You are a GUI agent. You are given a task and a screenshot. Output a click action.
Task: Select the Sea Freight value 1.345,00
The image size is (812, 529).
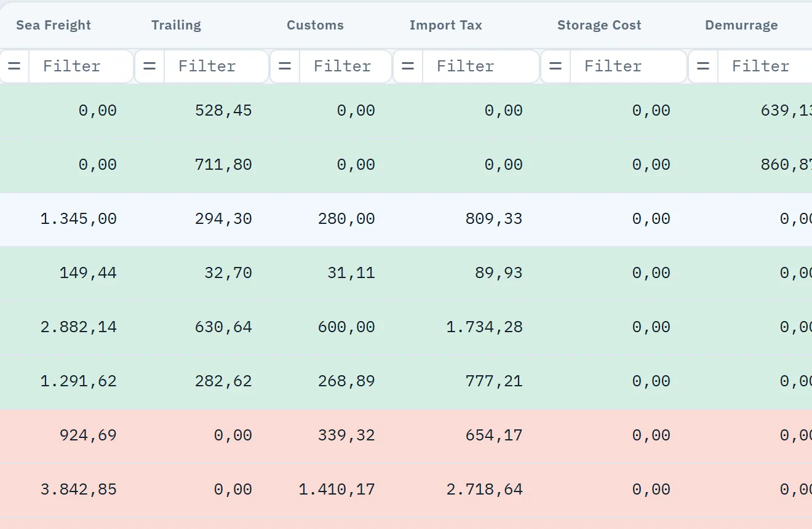point(79,219)
